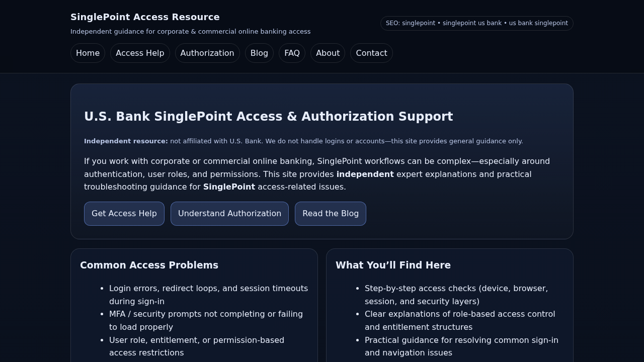The image size is (644, 362).
Task: Click the SEO keywords pill
Action: (x=477, y=23)
